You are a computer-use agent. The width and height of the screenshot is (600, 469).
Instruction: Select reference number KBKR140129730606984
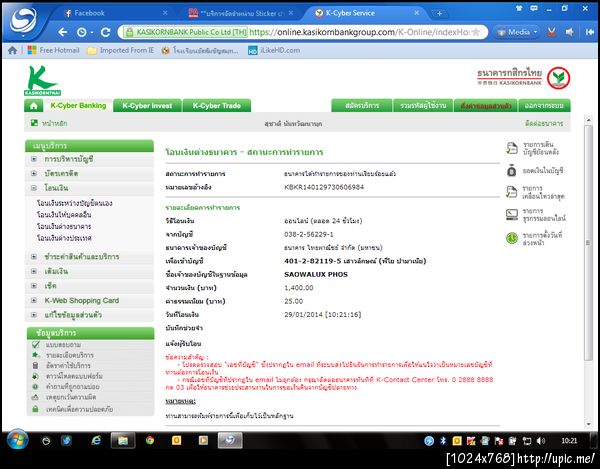click(324, 187)
